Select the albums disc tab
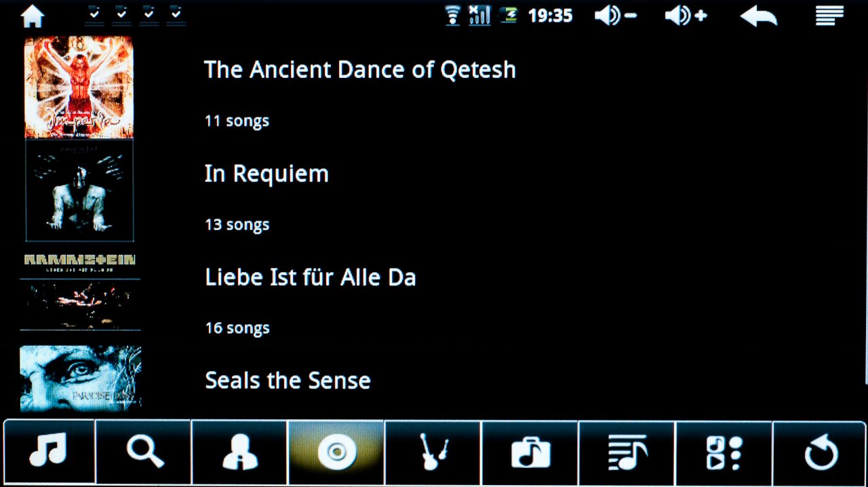The width and height of the screenshot is (868, 487). (336, 452)
